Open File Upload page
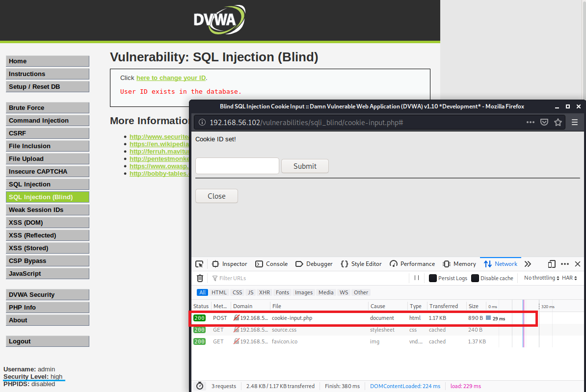586x392 pixels. point(48,159)
